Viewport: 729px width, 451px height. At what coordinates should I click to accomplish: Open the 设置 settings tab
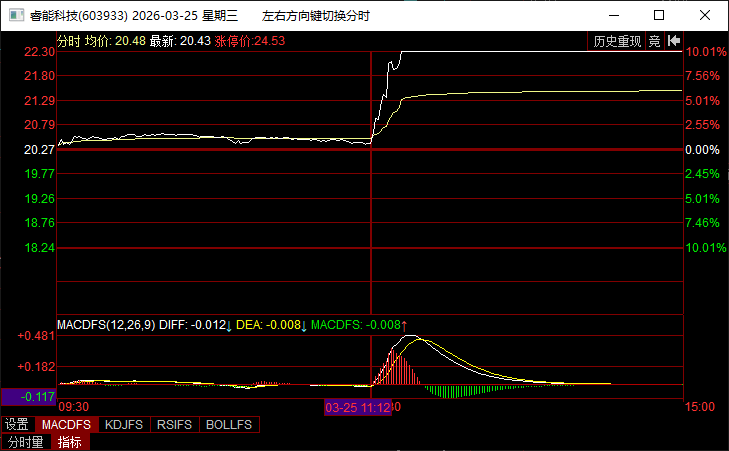click(x=16, y=425)
